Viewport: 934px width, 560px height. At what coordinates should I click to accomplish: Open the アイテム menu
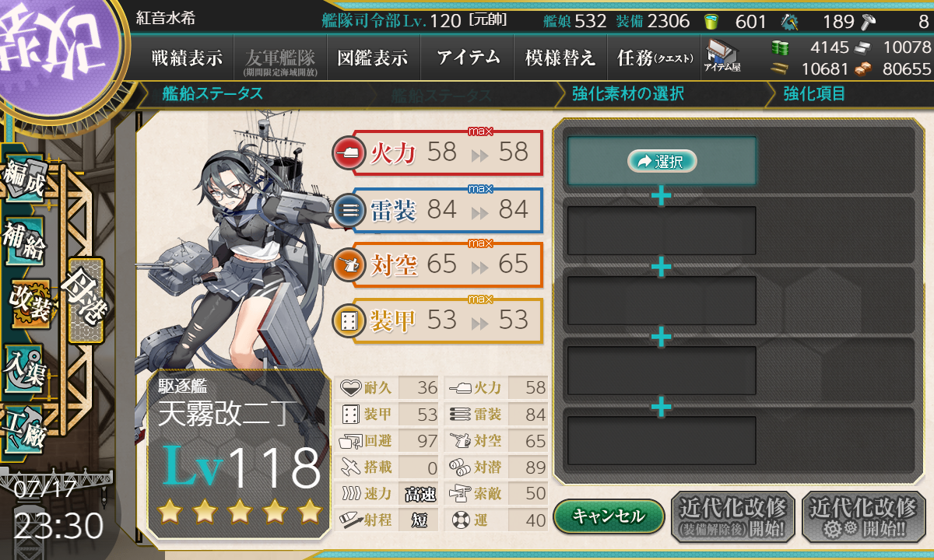pyautogui.click(x=468, y=58)
